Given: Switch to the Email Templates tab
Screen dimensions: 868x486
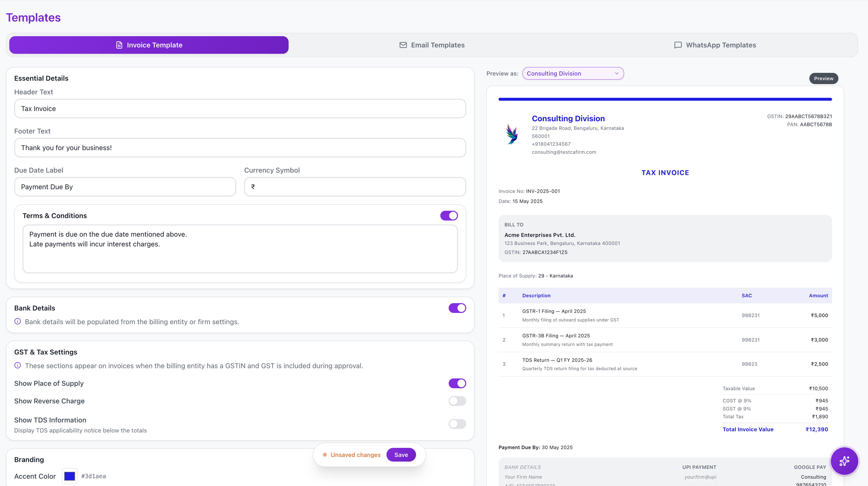Looking at the screenshot, I should click(x=432, y=45).
